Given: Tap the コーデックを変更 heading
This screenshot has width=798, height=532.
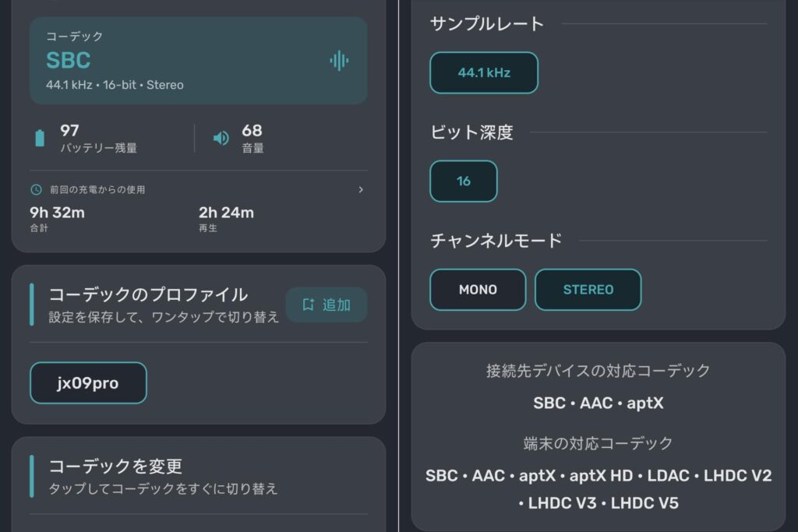Looking at the screenshot, I should [x=115, y=466].
